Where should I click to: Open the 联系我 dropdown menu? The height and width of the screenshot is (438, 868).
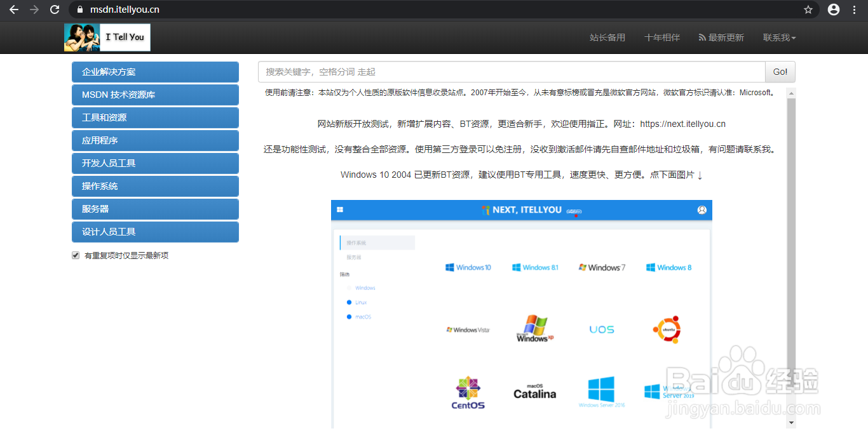[779, 37]
